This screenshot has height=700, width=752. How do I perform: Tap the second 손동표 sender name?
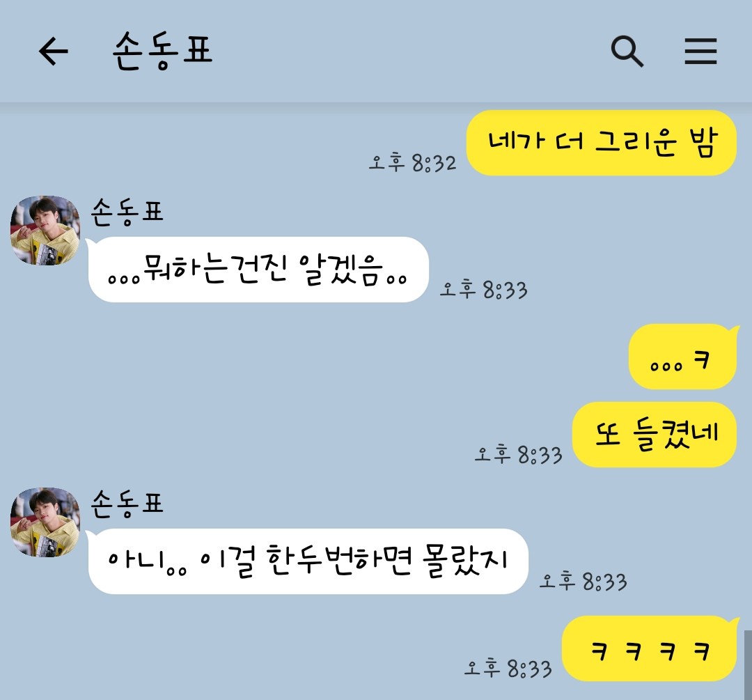[x=127, y=504]
